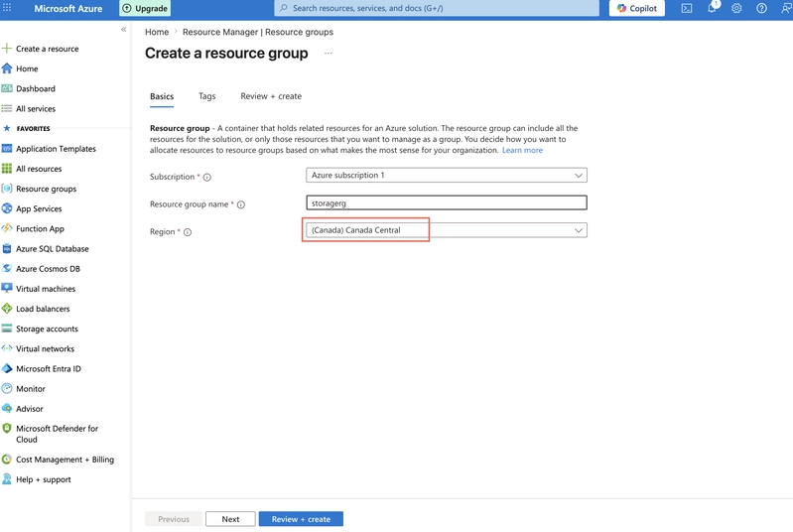This screenshot has width=793, height=532.
Task: Click the Learn more link
Action: (x=522, y=150)
